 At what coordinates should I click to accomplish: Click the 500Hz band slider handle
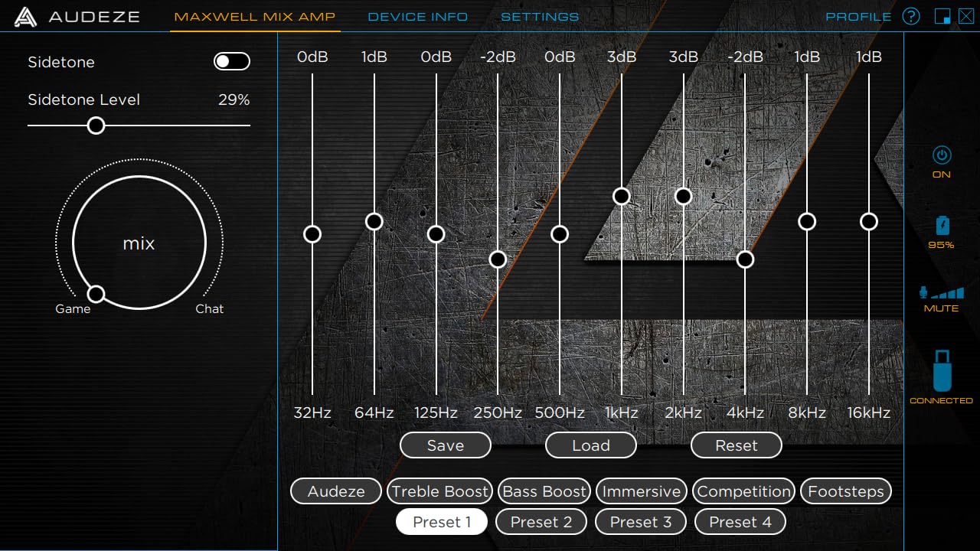click(x=560, y=234)
